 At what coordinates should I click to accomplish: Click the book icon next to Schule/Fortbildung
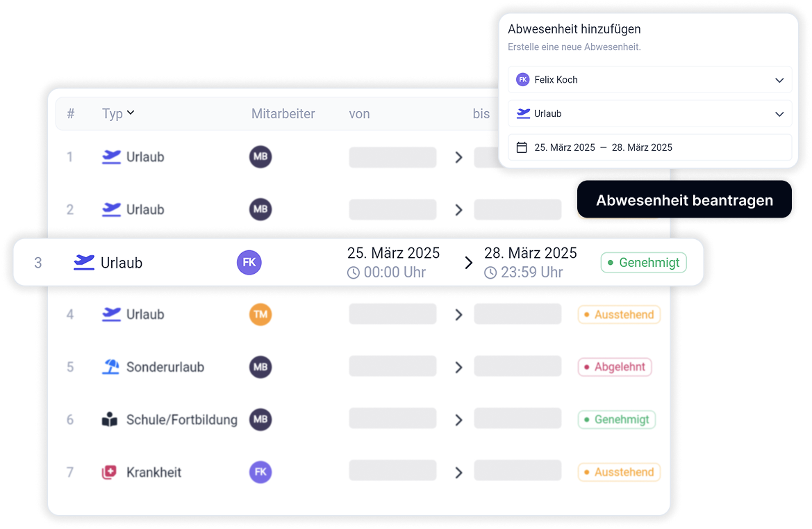pos(110,420)
